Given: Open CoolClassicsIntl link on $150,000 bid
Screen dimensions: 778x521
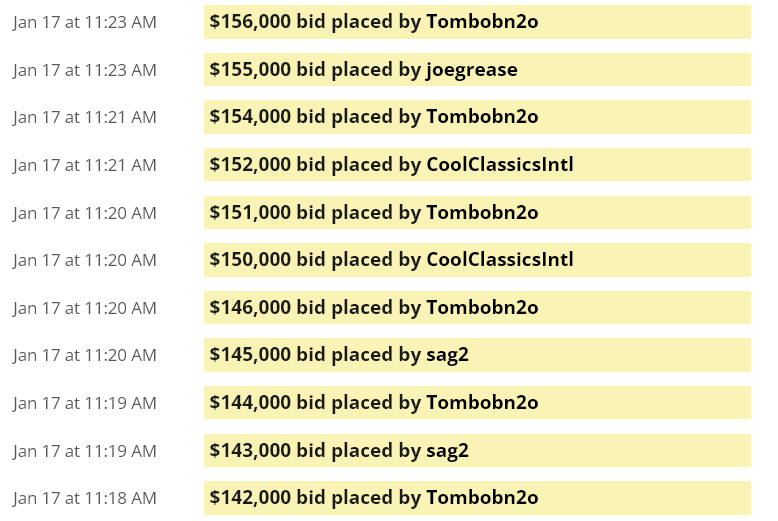Looking at the screenshot, I should 500,260.
